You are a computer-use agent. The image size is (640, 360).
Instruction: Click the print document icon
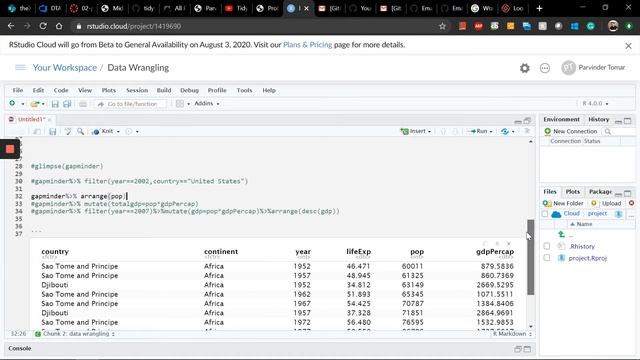(x=83, y=104)
